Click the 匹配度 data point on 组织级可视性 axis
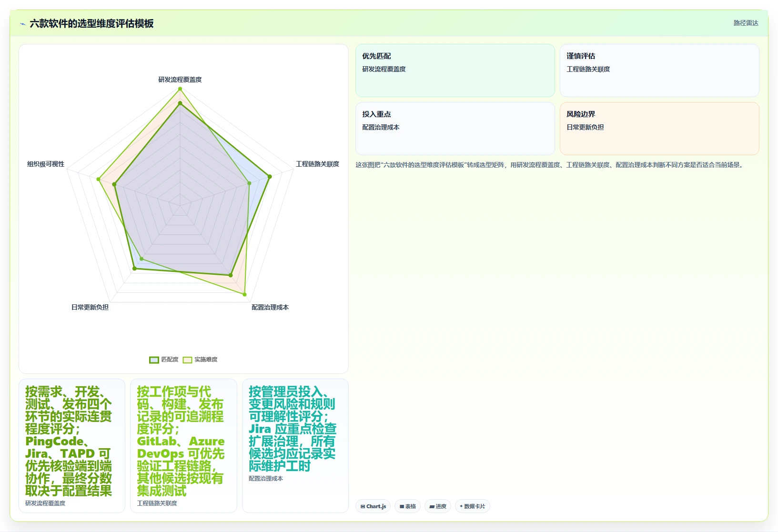This screenshot has height=532, width=778. point(114,184)
